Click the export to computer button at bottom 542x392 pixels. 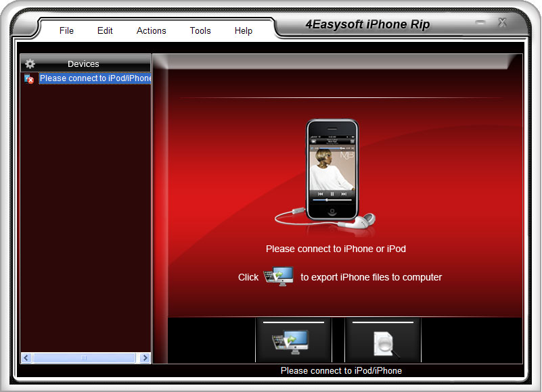coord(293,341)
